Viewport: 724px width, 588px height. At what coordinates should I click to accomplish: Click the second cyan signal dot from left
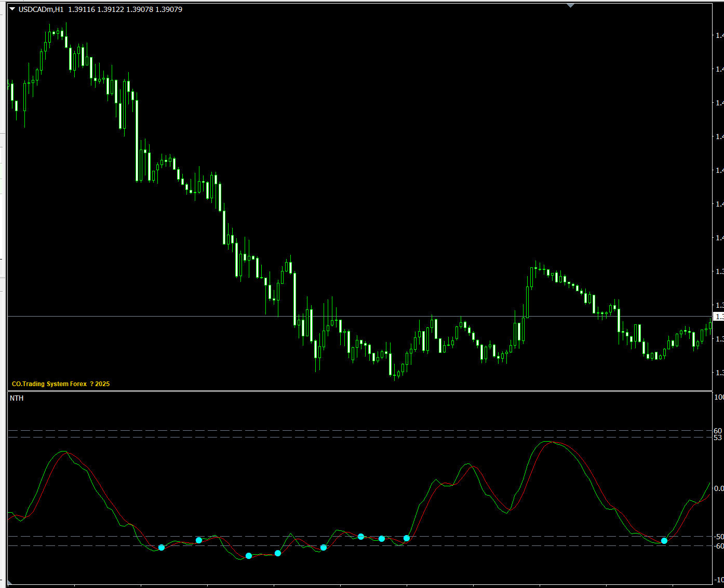click(x=199, y=540)
